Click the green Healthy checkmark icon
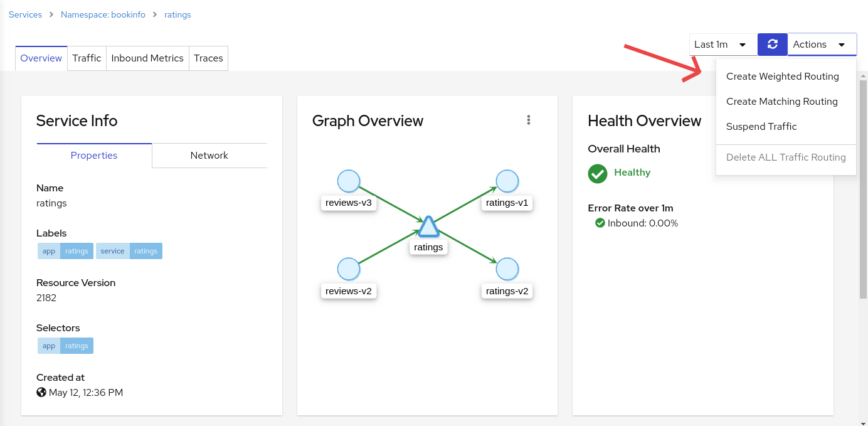The height and width of the screenshot is (426, 868). coord(598,173)
